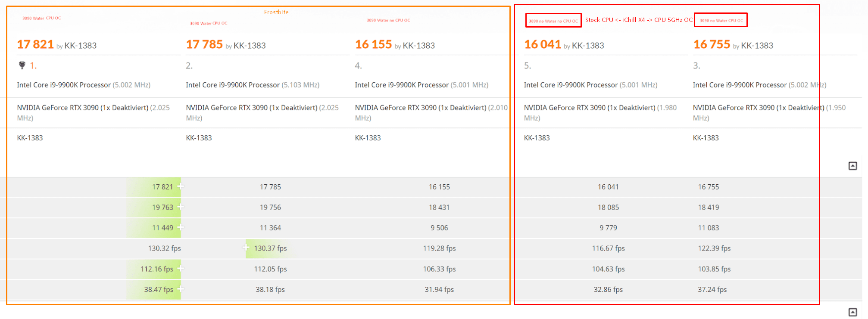
Task: Click the 116.67 fps cell
Action: pos(608,248)
